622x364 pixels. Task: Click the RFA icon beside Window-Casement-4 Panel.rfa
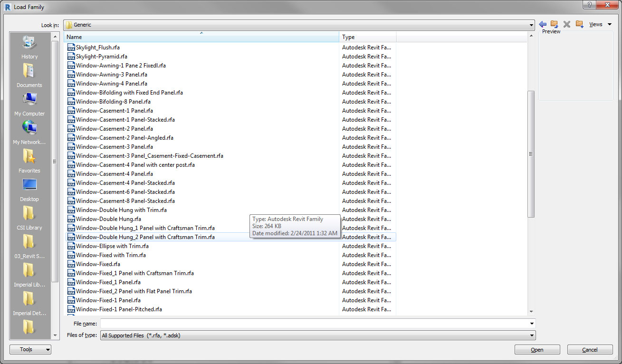pyautogui.click(x=71, y=174)
